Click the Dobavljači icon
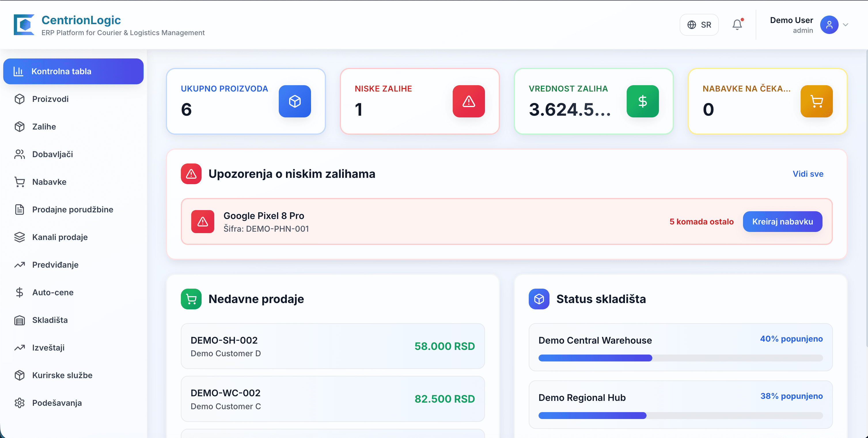Viewport: 868px width, 438px height. (x=19, y=154)
